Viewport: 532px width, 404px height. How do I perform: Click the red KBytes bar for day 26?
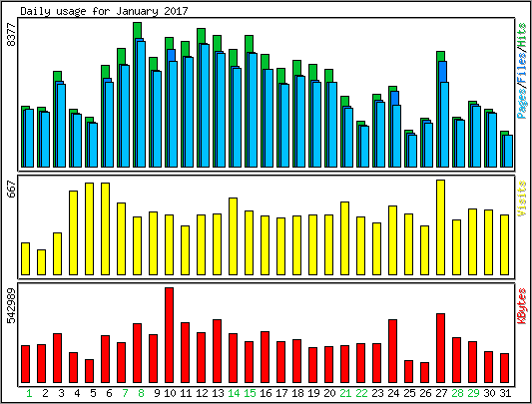tap(424, 372)
